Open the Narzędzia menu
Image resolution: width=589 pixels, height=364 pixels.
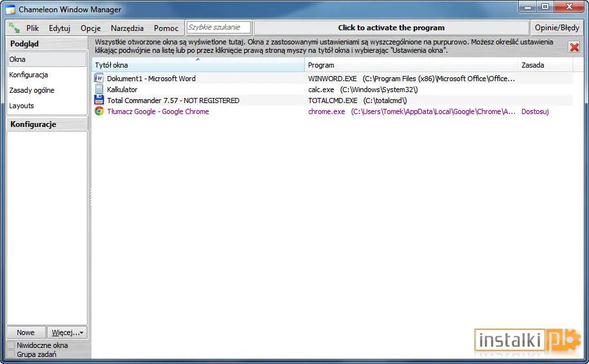click(127, 28)
